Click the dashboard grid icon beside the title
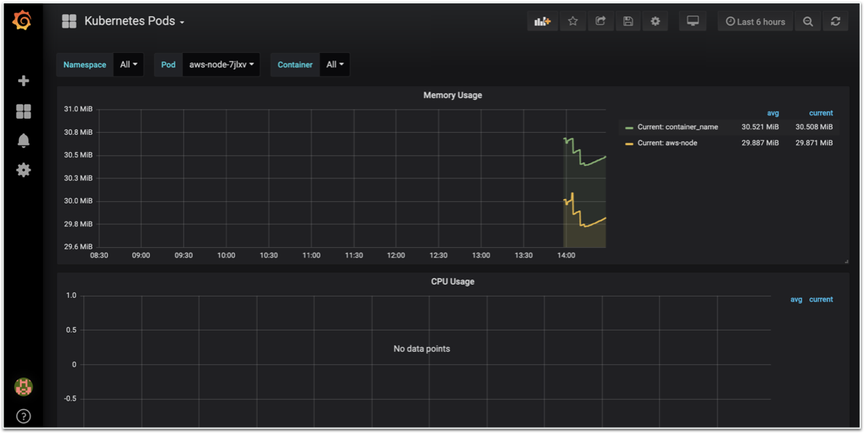 (69, 22)
